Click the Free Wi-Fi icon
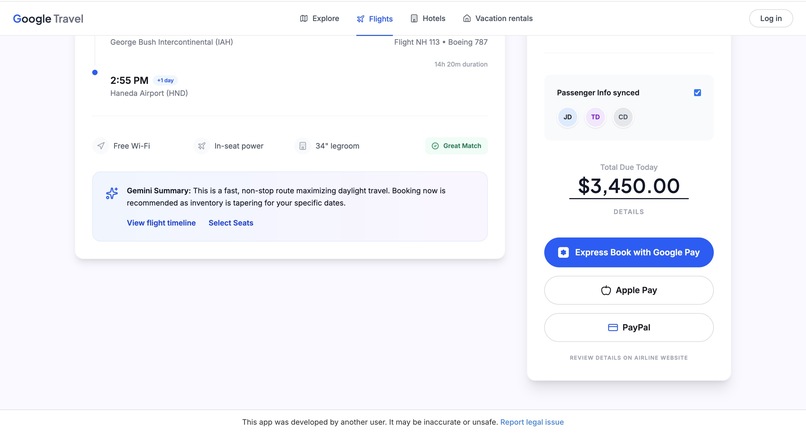Viewport: 806px width, 434px height. pyautogui.click(x=101, y=146)
